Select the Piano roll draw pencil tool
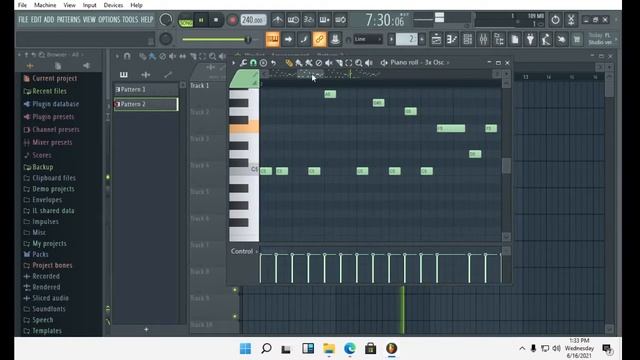Screen dimensions: 640x360 (x=289, y=63)
